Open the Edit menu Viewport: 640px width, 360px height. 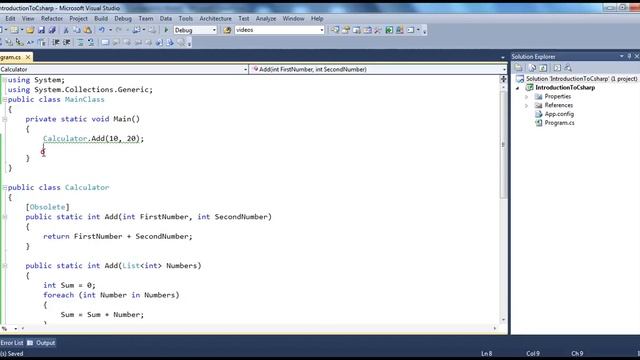10,18
